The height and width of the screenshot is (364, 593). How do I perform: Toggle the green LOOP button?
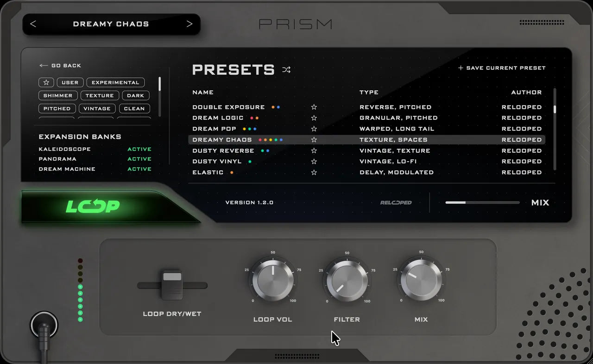[93, 206]
